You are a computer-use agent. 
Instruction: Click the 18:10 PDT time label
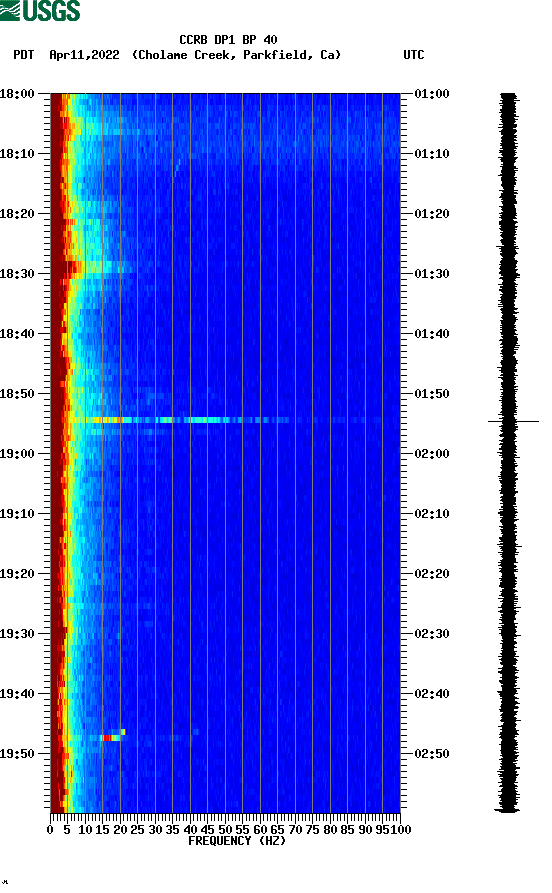17,154
